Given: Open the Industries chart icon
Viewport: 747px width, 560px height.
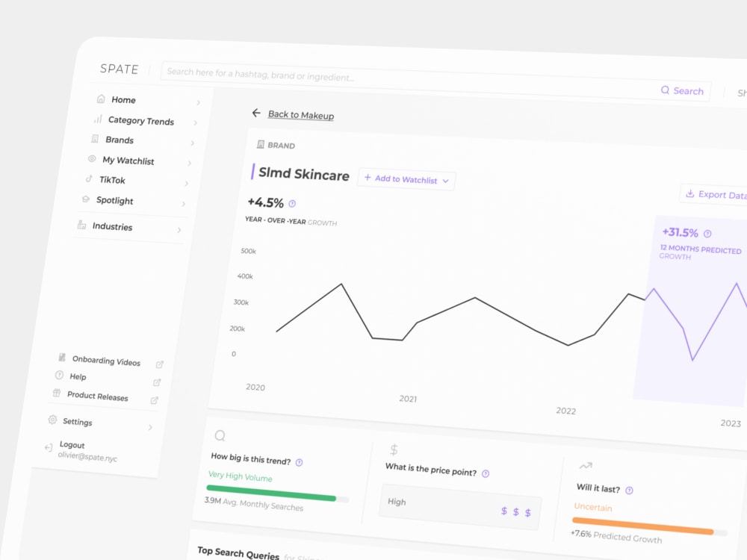Looking at the screenshot, I should [81, 225].
